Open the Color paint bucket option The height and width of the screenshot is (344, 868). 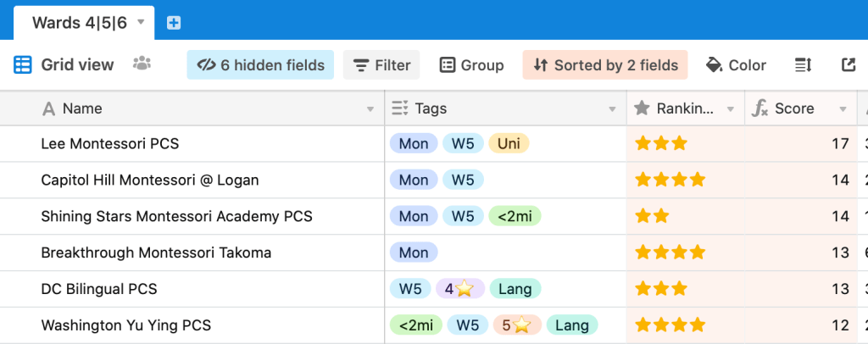tap(736, 65)
